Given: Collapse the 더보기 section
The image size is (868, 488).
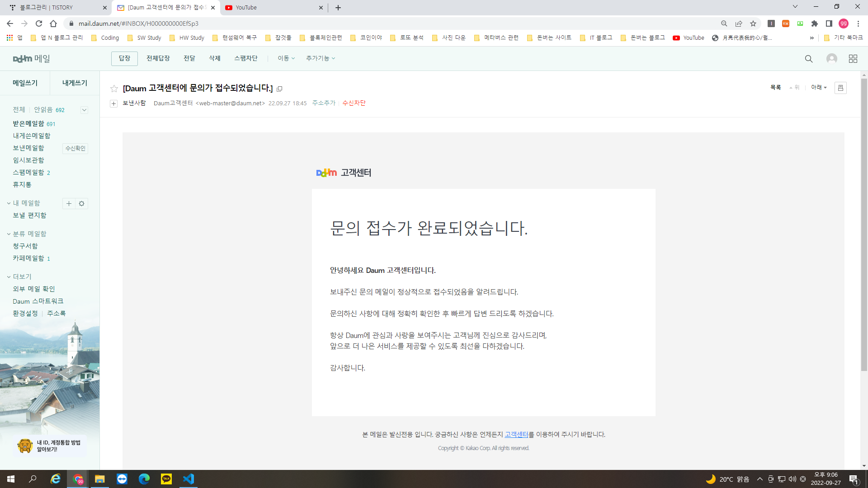Looking at the screenshot, I should [x=9, y=277].
